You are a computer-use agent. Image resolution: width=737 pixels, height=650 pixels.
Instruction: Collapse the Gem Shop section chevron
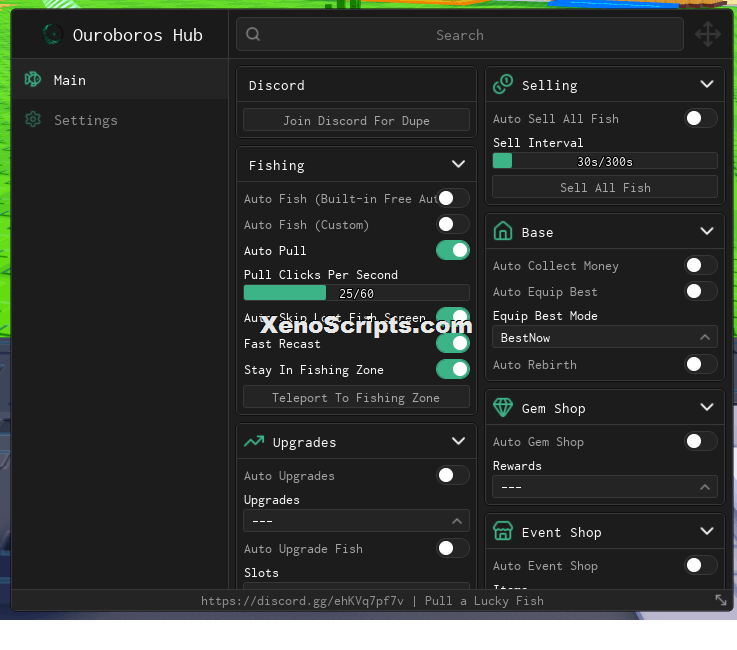pyautogui.click(x=707, y=407)
